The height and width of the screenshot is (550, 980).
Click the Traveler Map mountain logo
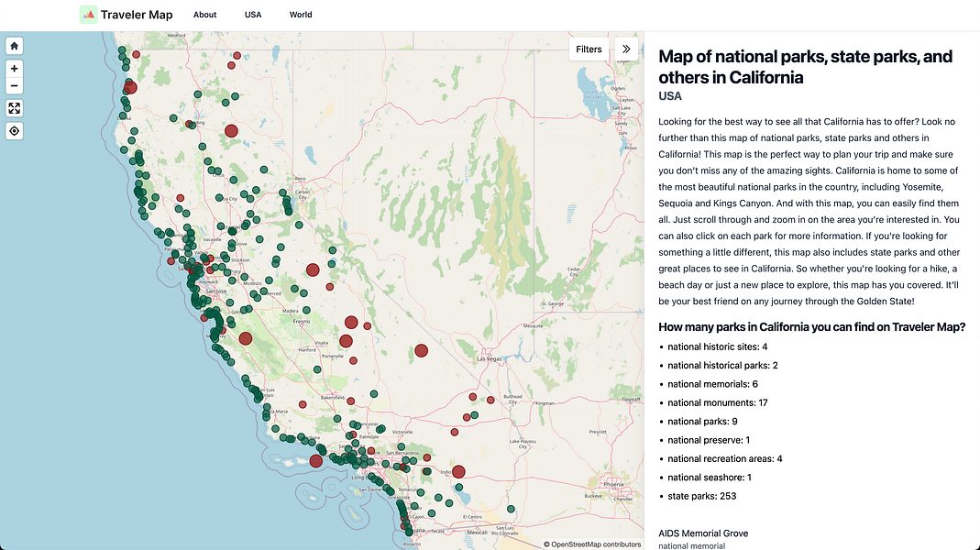coord(89,15)
